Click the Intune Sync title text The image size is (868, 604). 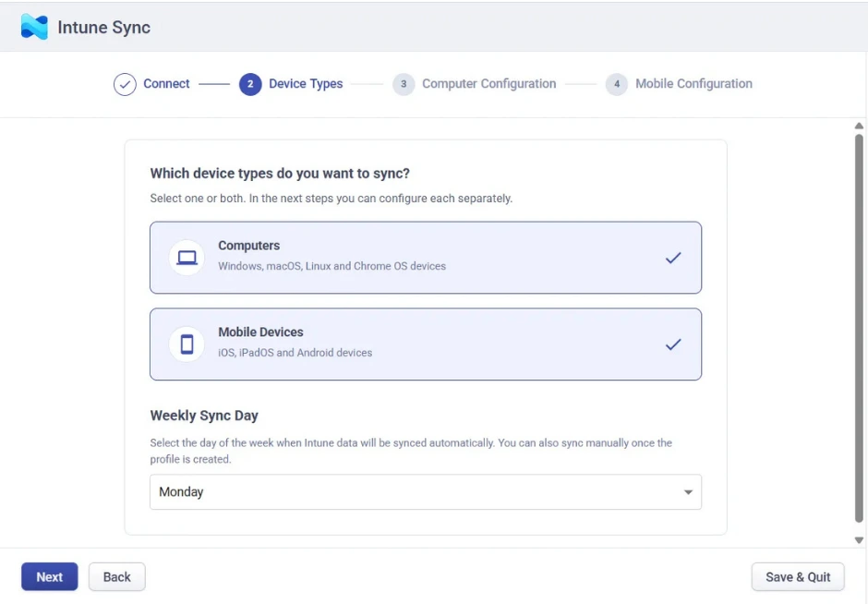pos(104,27)
